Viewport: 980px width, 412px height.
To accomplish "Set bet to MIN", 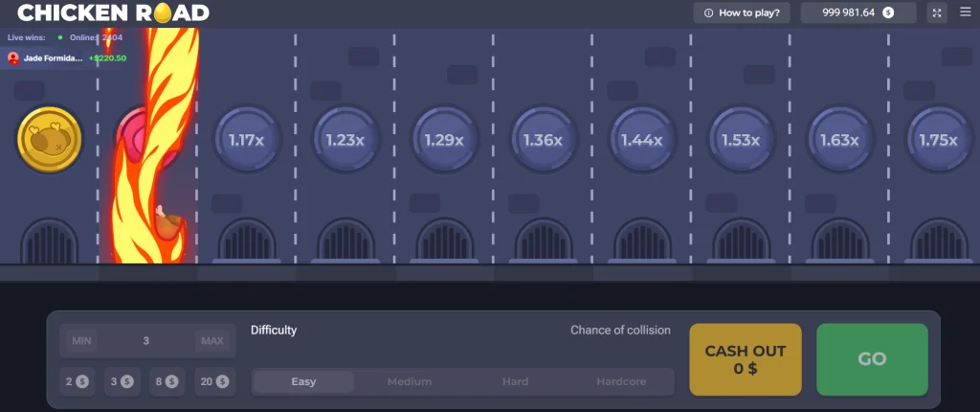I will 81,341.
